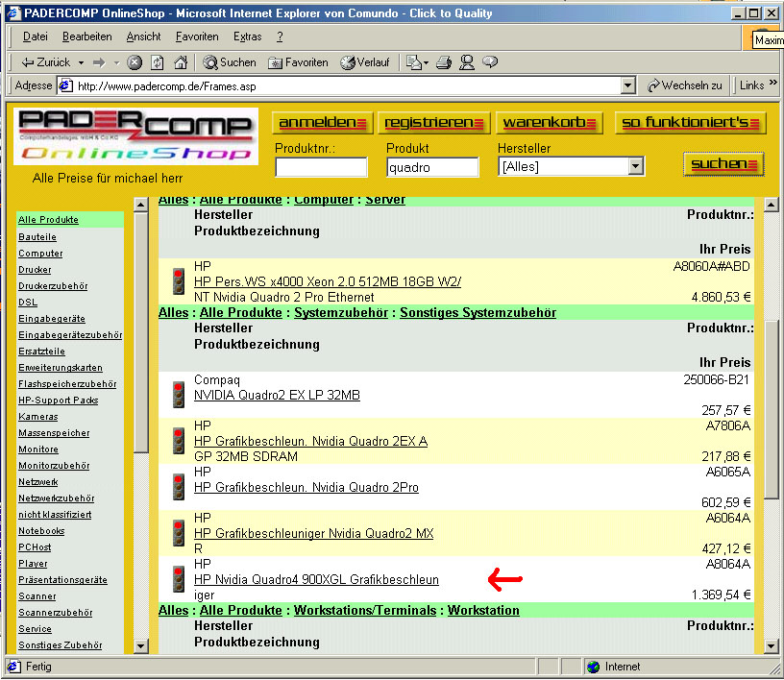Screen dimensions: 784x680
Task: Open the Systemzubehör breadcrumb link
Action: pyautogui.click(x=341, y=312)
